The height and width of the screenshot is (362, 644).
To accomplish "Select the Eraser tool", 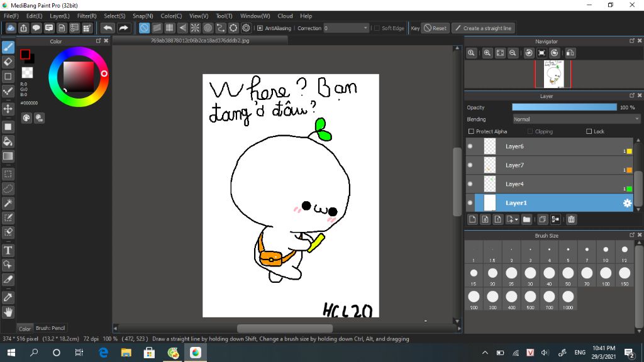I will pos(8,62).
